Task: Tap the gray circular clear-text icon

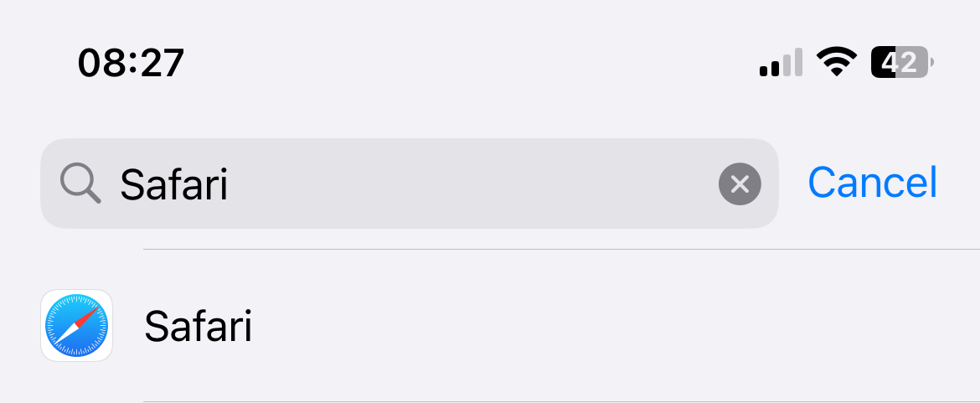Action: 740,183
